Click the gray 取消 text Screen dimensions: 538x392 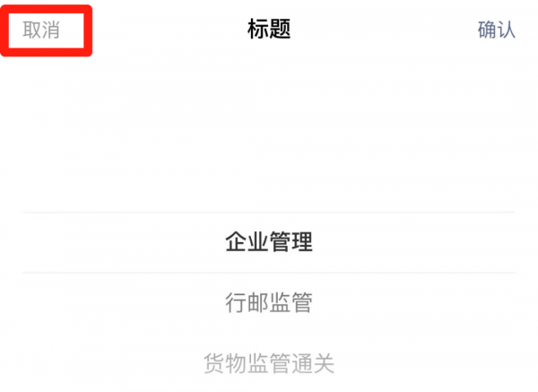coord(41,30)
